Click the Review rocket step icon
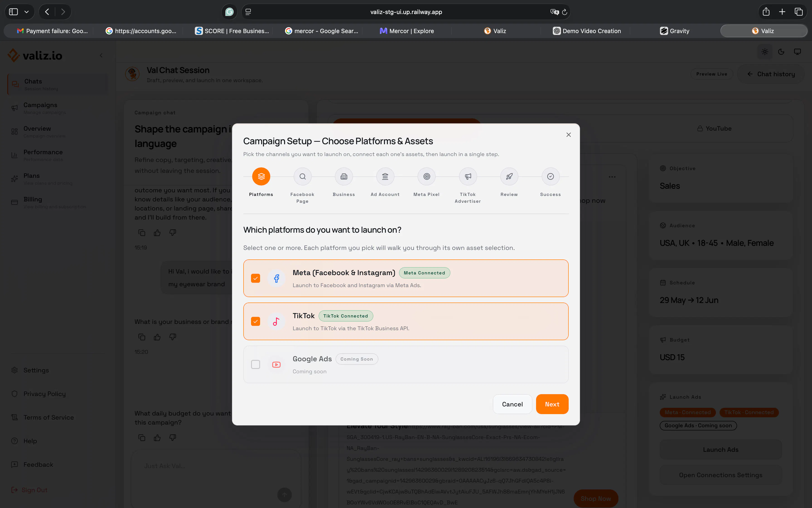This screenshot has width=812, height=508. (509, 176)
